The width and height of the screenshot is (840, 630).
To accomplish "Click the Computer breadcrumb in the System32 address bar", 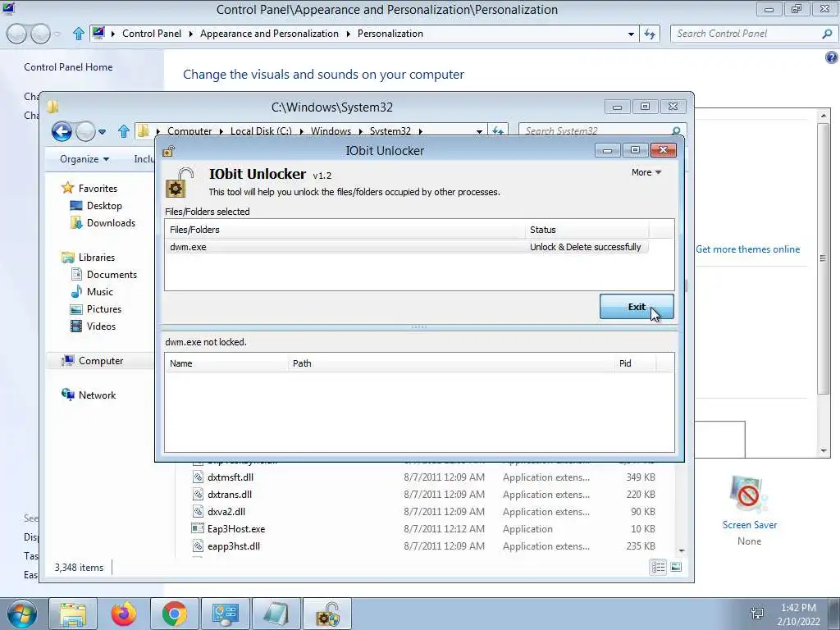I will tap(189, 131).
